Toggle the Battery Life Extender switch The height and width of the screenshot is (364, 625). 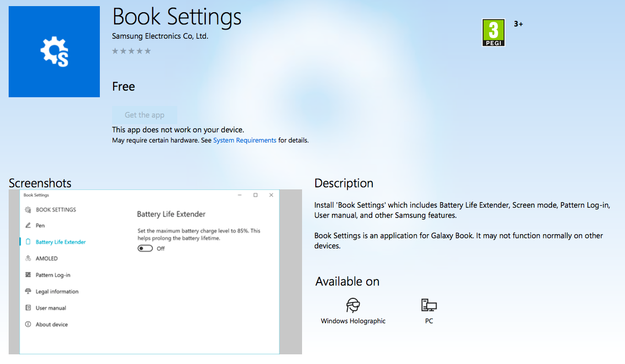click(x=145, y=248)
